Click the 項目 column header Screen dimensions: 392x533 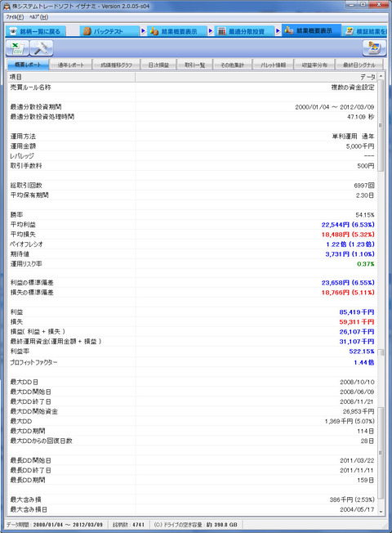71,77
